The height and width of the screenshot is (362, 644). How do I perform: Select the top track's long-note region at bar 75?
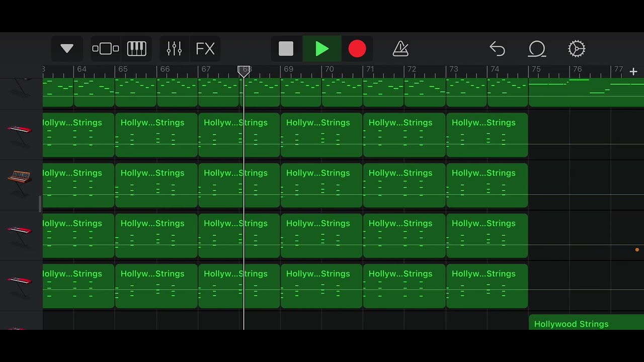[x=587, y=93]
